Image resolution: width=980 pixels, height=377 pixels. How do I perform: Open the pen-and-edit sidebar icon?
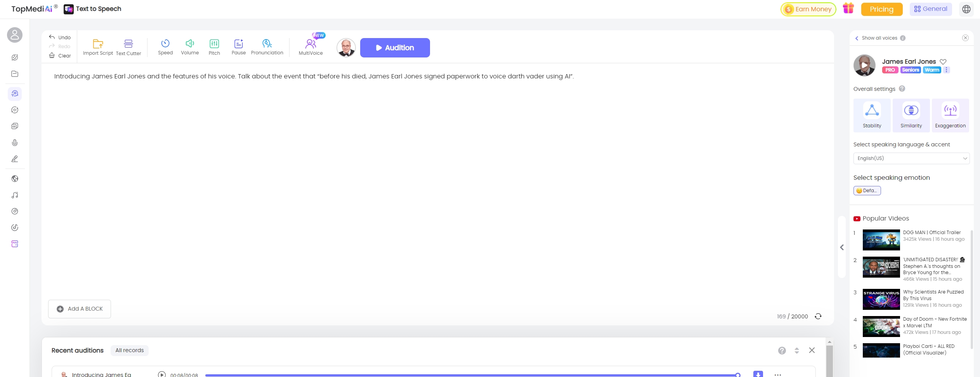tap(15, 159)
